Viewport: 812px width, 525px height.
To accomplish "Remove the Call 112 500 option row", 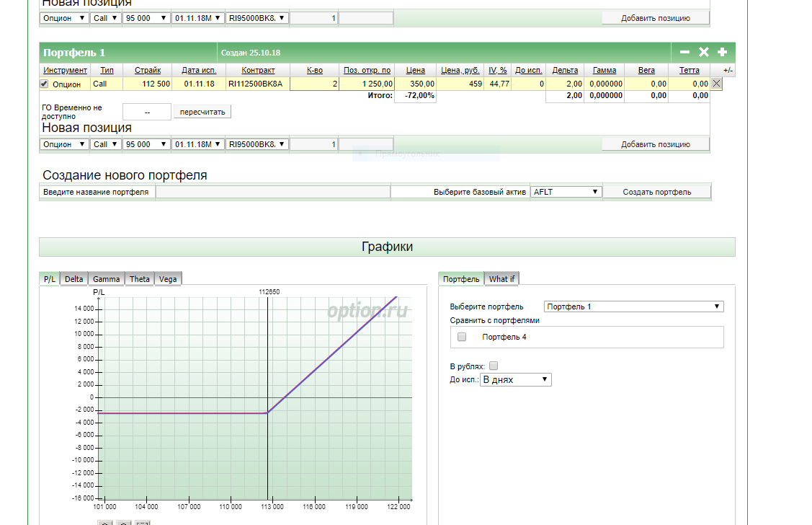I will tap(716, 84).
